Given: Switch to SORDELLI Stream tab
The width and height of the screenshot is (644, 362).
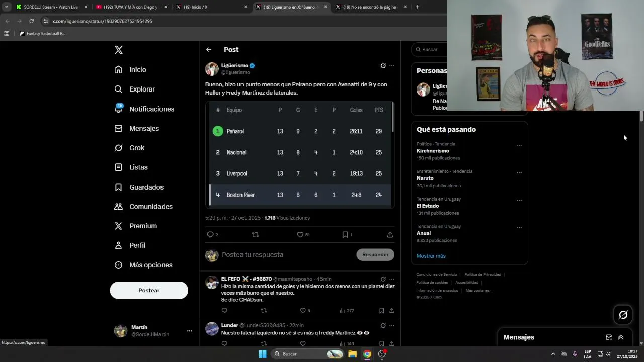Looking at the screenshot, I should click(x=51, y=7).
